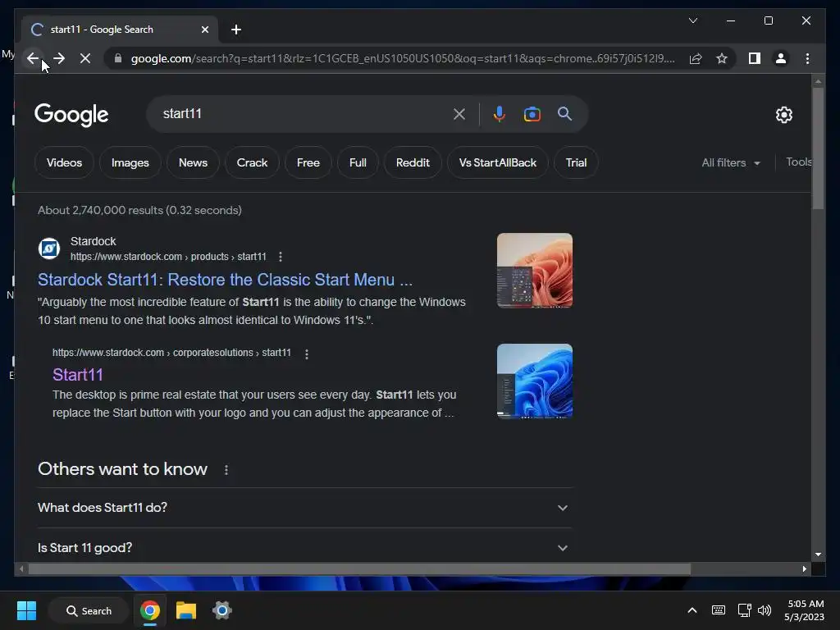Open the Windows Start menu
This screenshot has width=840, height=630.
click(x=26, y=610)
